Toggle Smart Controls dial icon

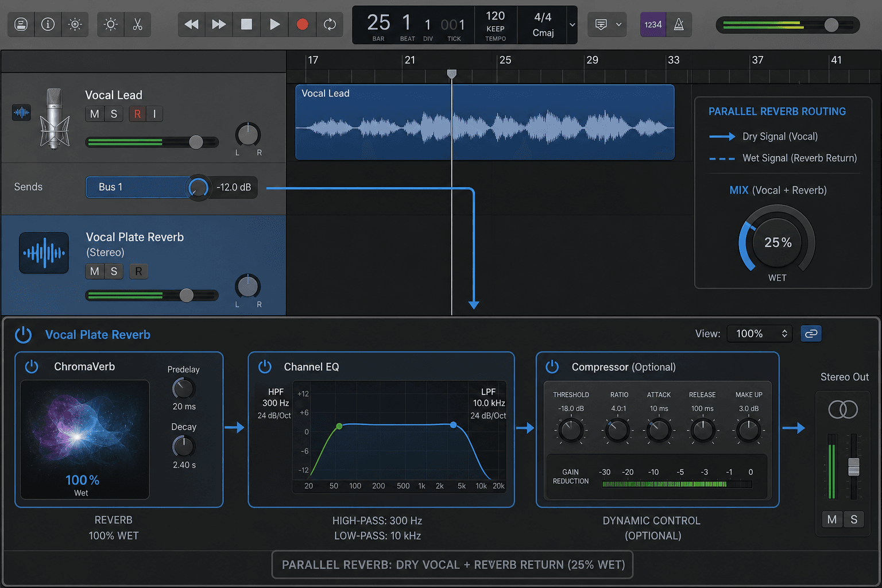pos(75,25)
